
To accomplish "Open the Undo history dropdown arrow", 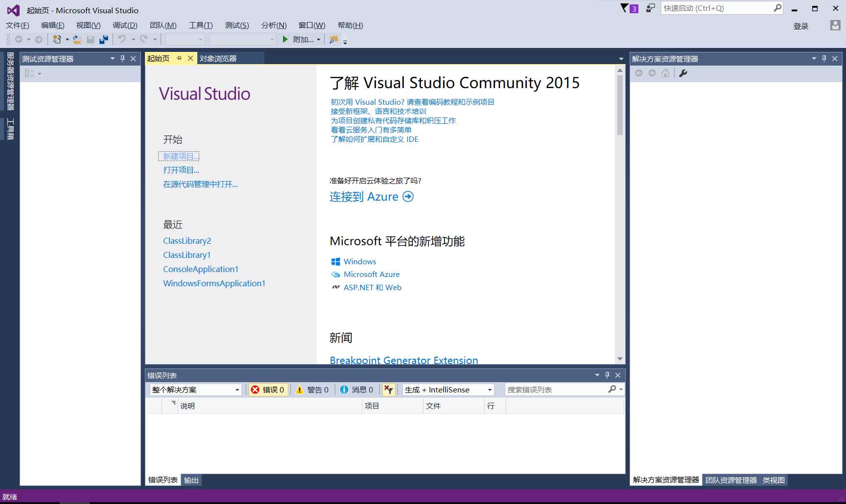I will [x=133, y=40].
